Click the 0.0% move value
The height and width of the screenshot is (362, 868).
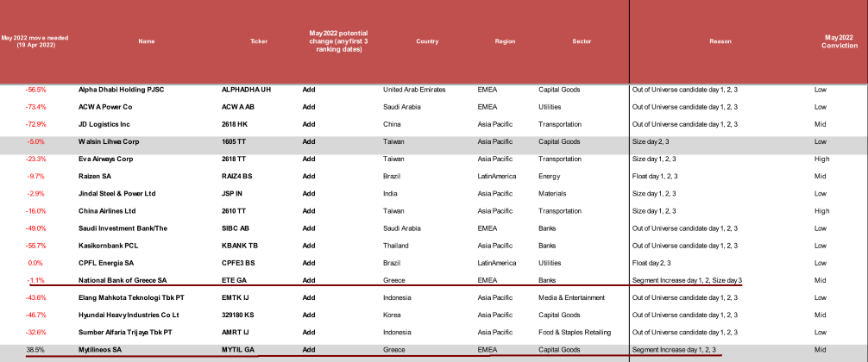pyautogui.click(x=35, y=263)
